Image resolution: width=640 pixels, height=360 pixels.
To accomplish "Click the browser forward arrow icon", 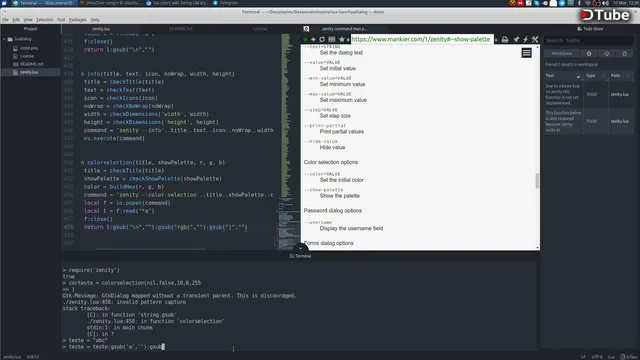I will point(313,40).
